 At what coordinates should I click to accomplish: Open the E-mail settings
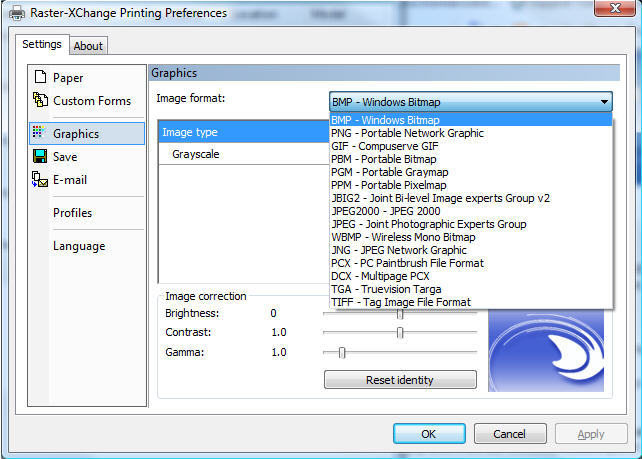coord(70,180)
